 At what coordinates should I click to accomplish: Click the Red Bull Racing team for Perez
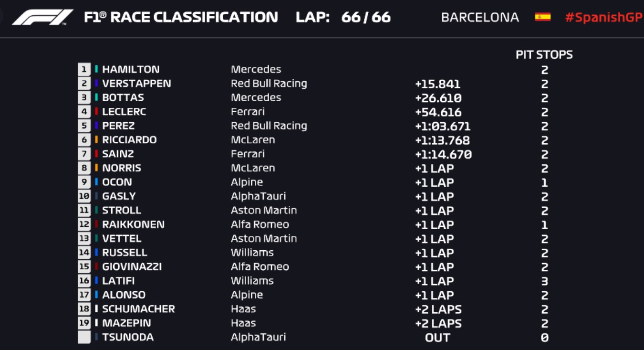269,126
